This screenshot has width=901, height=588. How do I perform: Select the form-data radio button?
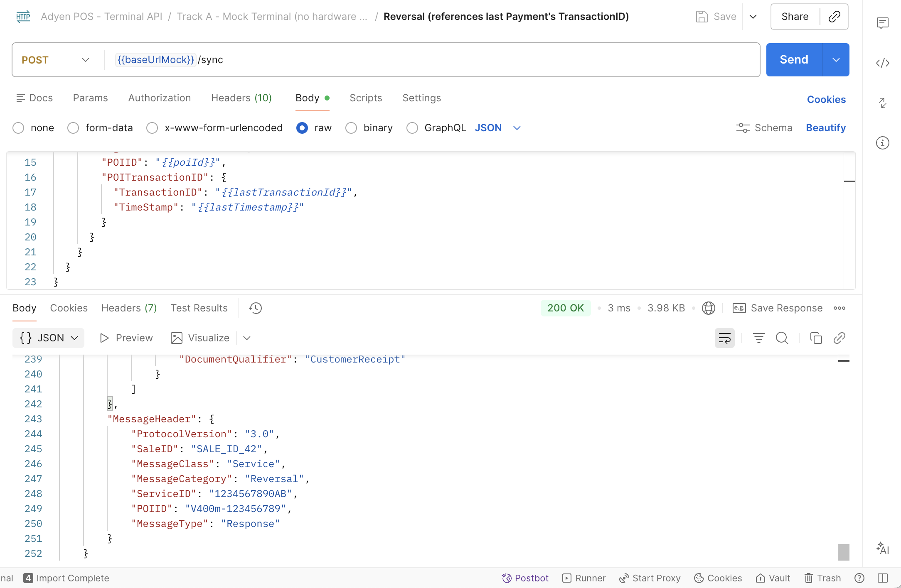(x=73, y=128)
